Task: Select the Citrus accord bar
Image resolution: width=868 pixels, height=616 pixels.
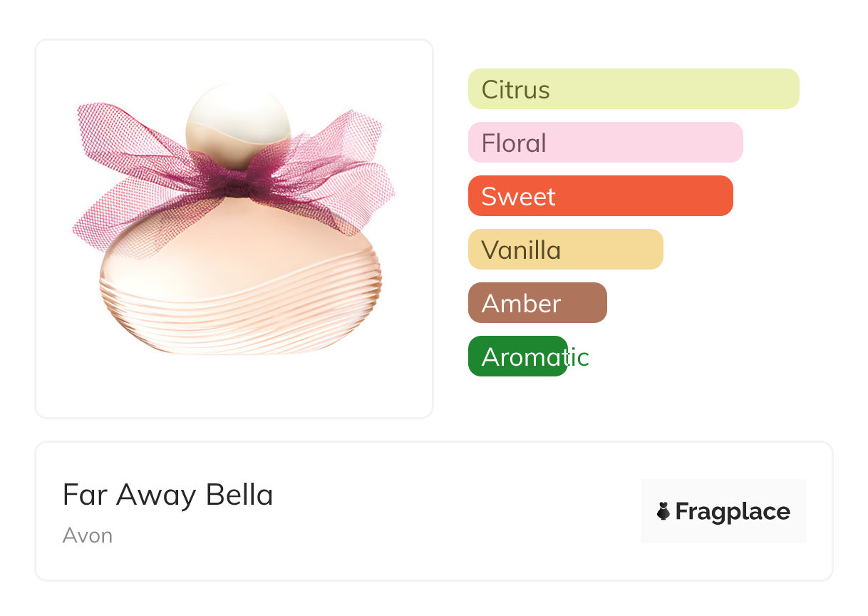Action: point(634,89)
